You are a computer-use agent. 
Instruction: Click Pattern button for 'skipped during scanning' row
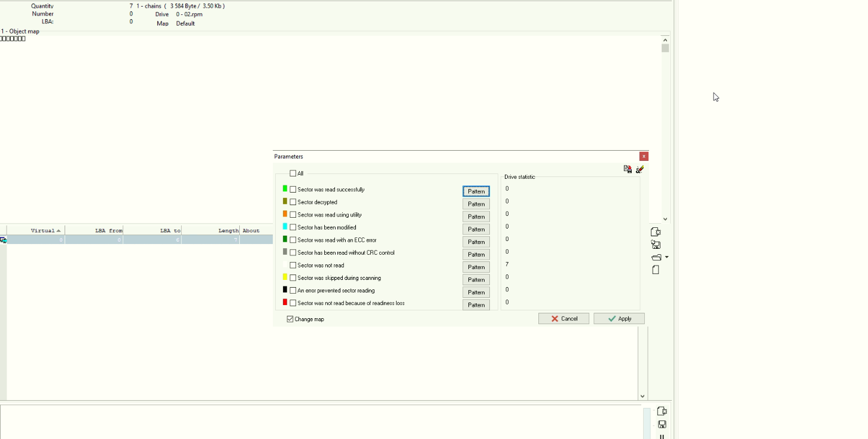click(476, 279)
